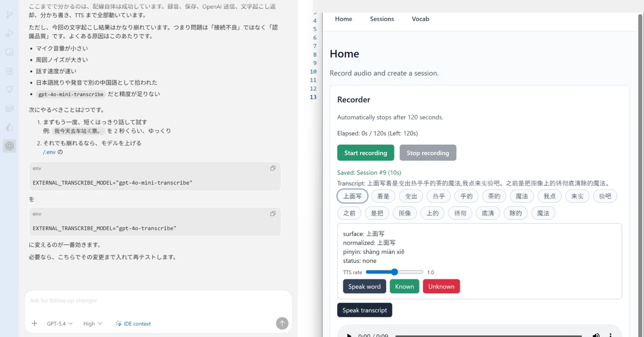Select the 变出 word chip
The height and width of the screenshot is (337, 644).
411,196
